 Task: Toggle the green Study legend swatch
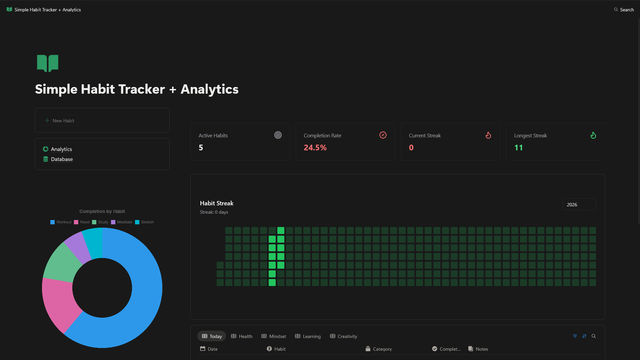[x=94, y=222]
